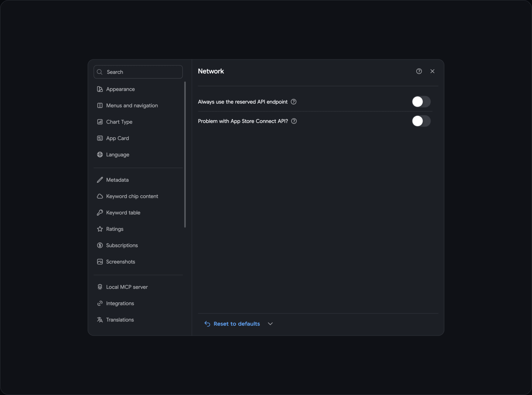532x395 pixels.
Task: Click the Local MCP server icon
Action: pyautogui.click(x=100, y=287)
